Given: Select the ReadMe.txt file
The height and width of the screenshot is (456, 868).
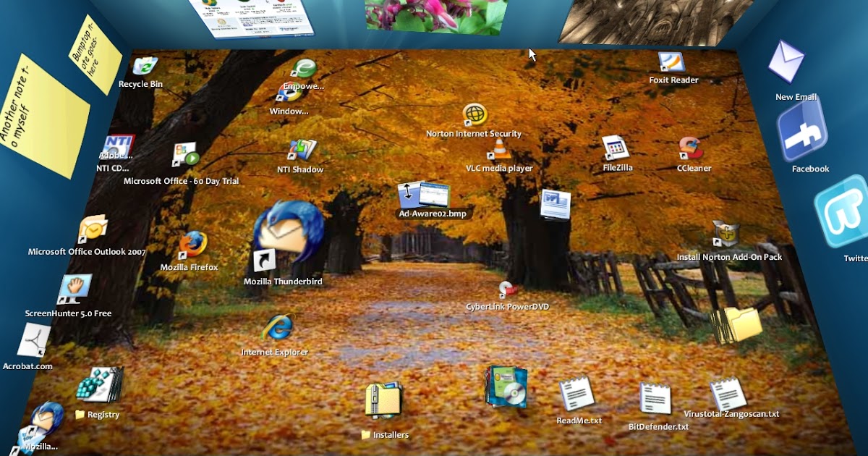Looking at the screenshot, I should [577, 394].
